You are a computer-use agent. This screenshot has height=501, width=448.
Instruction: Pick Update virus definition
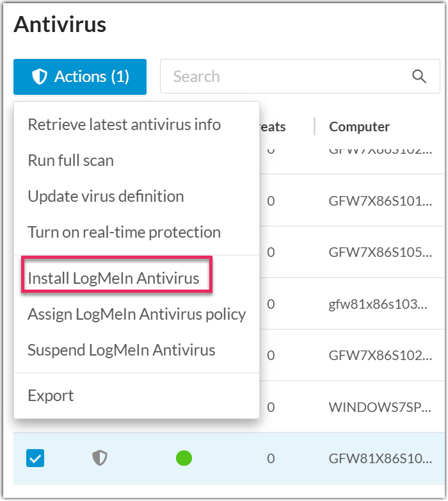point(106,196)
